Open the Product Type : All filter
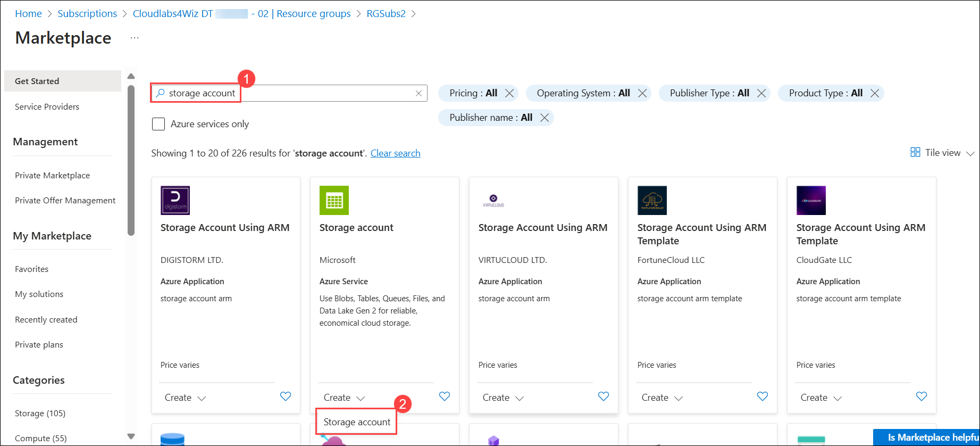This screenshot has width=980, height=446. pyautogui.click(x=826, y=93)
